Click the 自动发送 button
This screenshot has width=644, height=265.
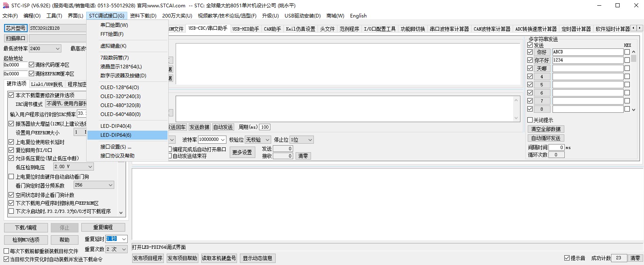pyautogui.click(x=223, y=127)
